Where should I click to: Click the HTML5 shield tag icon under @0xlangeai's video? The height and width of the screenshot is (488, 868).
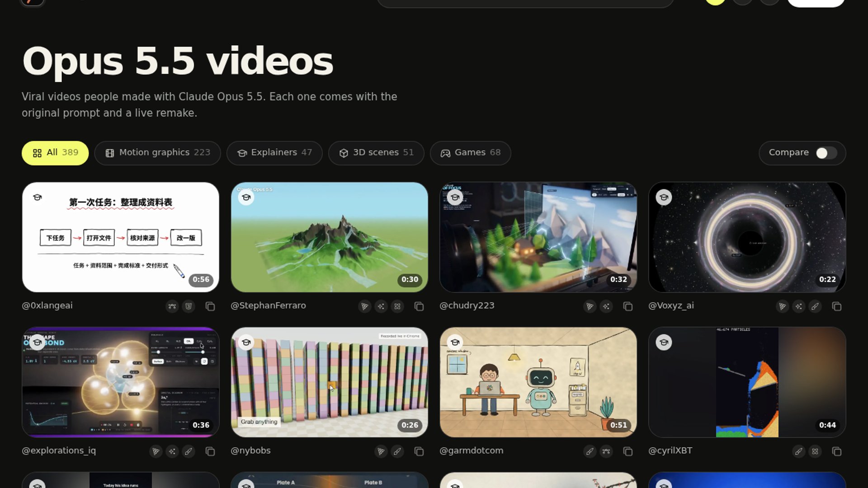[189, 306]
